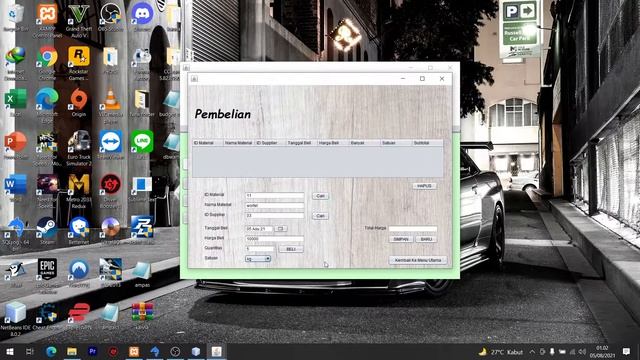
Task: Click the taskbar clock and date
Action: (602, 351)
